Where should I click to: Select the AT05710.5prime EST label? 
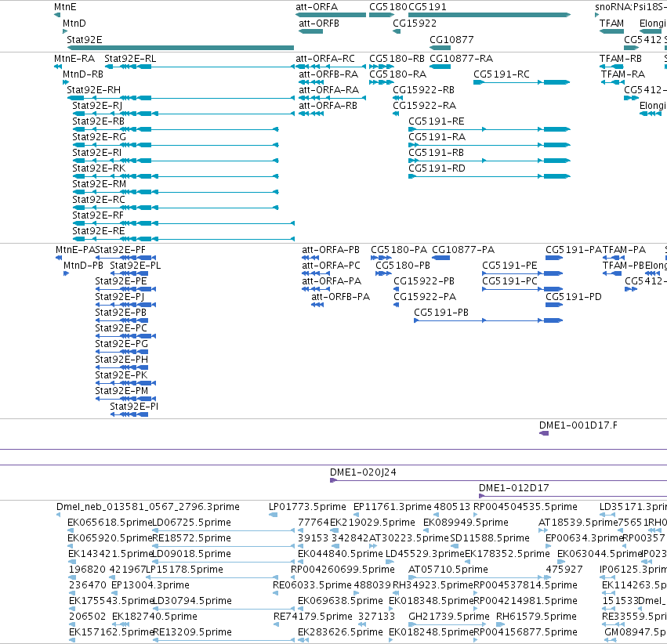point(448,570)
